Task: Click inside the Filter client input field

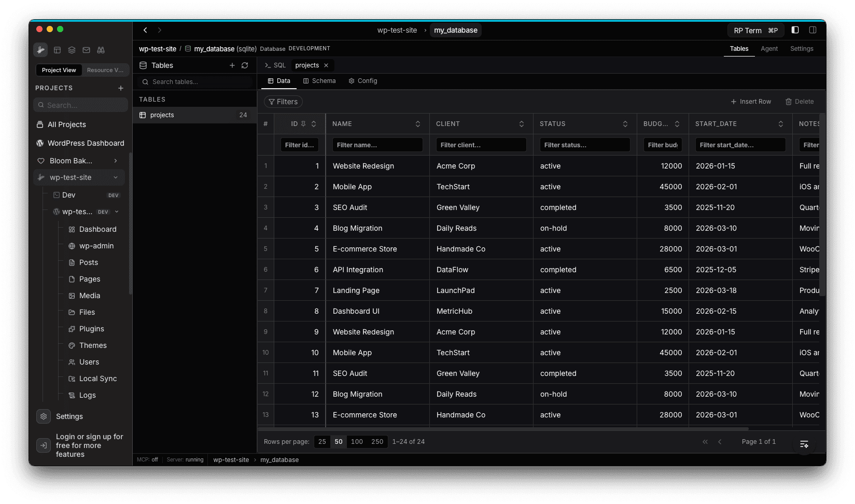Action: coord(481,145)
